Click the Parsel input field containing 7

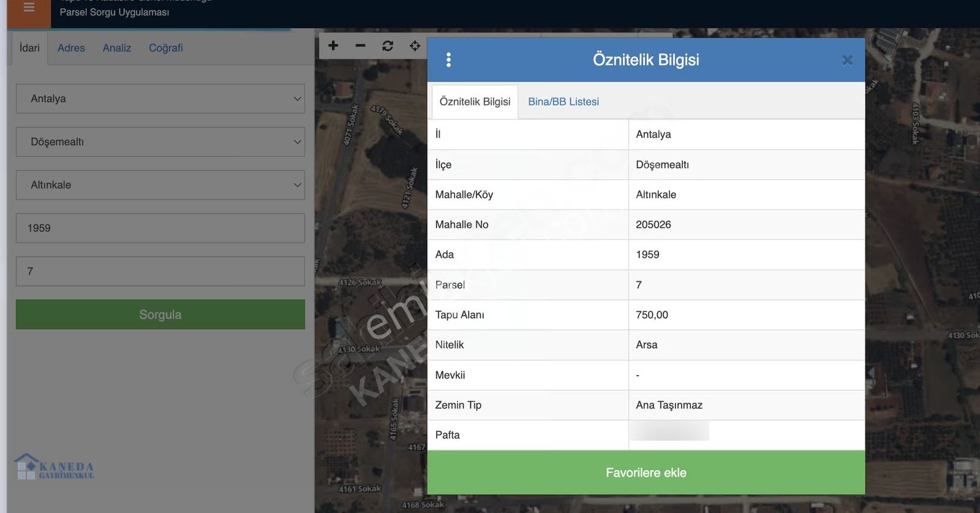[160, 271]
